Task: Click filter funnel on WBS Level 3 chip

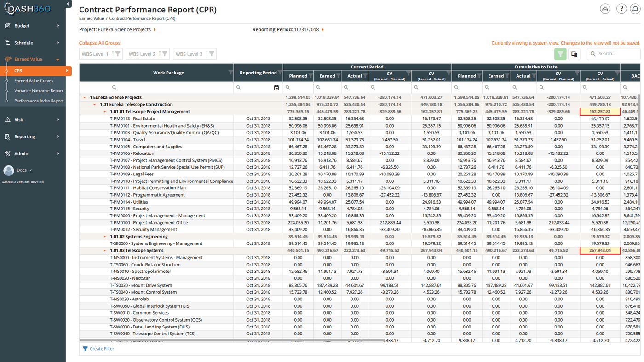Action: (212, 54)
